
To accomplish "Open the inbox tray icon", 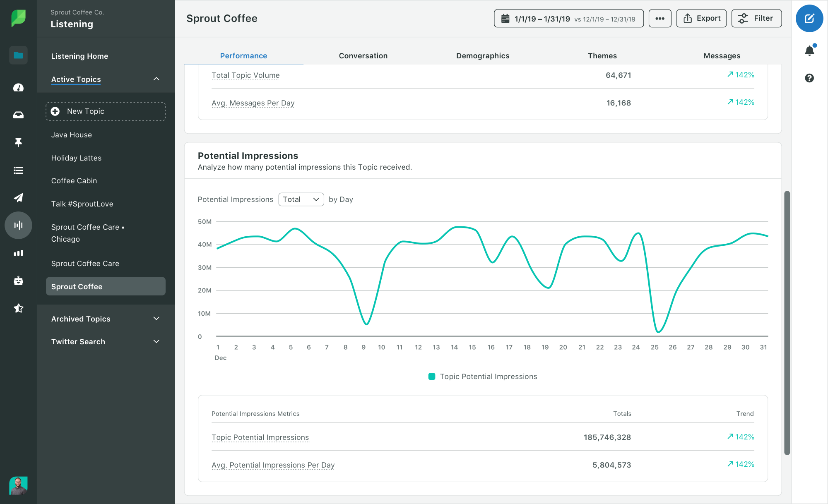I will [x=18, y=115].
